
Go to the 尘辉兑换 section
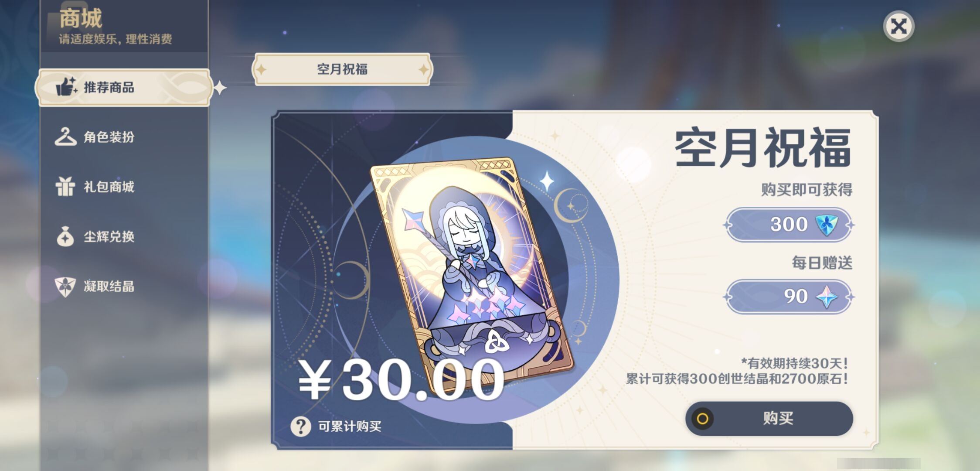(x=124, y=236)
